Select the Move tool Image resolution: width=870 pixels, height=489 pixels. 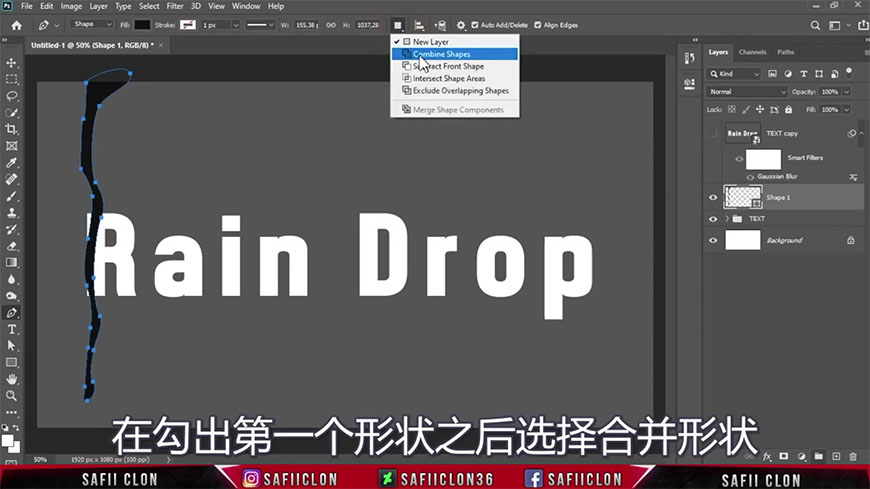click(x=11, y=63)
